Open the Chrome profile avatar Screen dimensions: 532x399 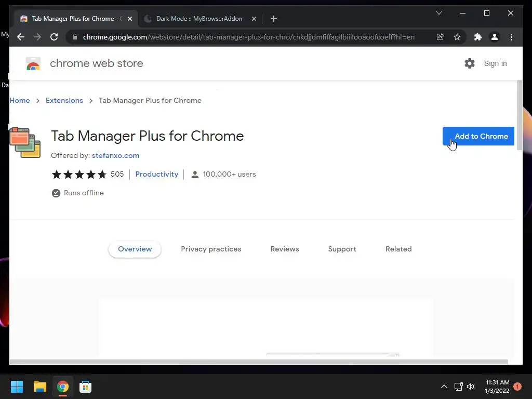[495, 37]
